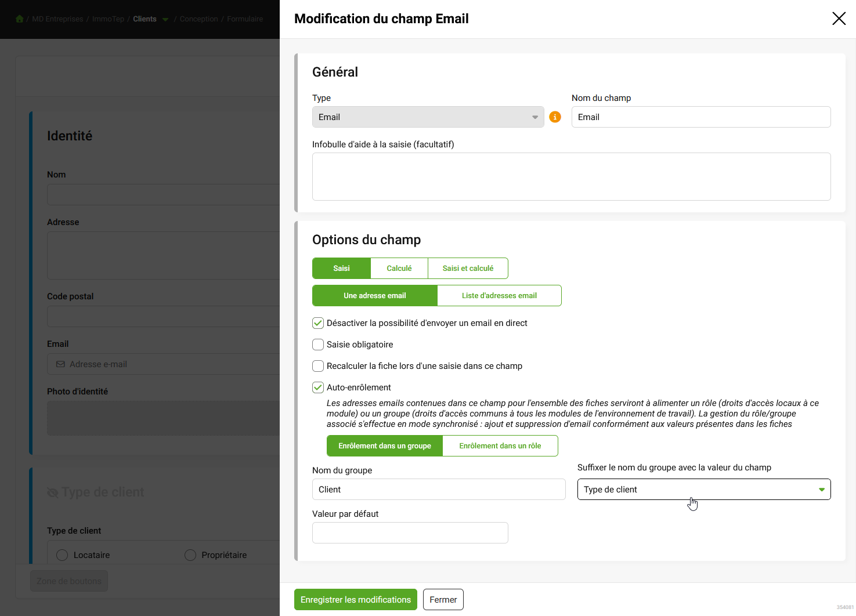Screen dimensions: 856x616
Task: Expand the Clients breadcrumb dropdown arrow
Action: (x=165, y=20)
